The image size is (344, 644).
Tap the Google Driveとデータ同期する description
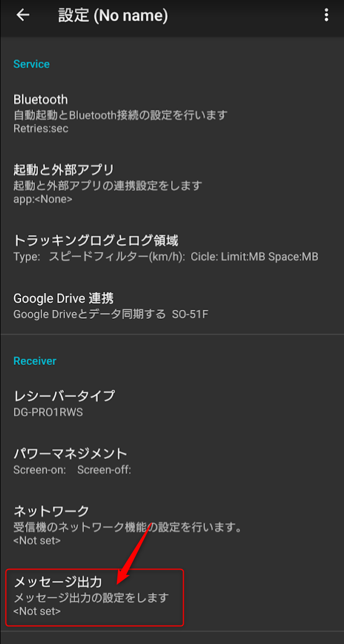tap(90, 314)
